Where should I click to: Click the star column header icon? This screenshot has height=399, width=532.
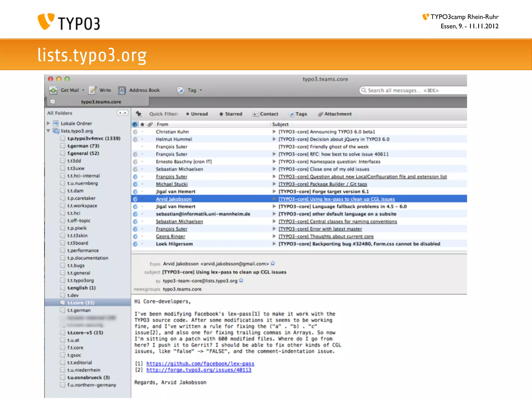click(x=142, y=124)
